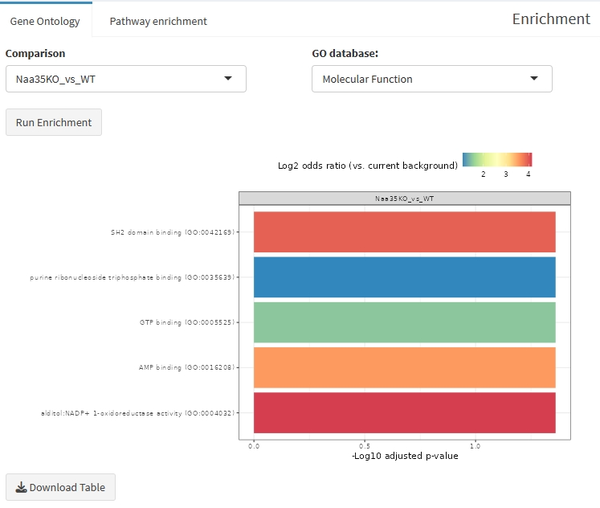
Task: Click the alditol:NADP+ oxidoreductase activity bar
Action: 404,412
